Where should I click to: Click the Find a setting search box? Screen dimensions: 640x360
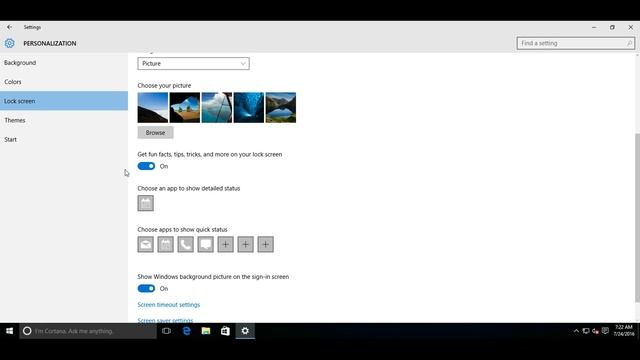point(576,43)
